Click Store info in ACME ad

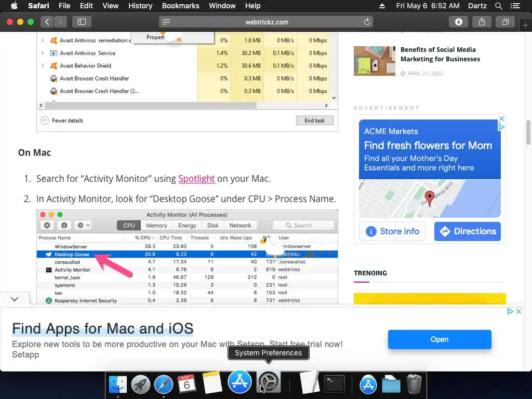392,231
